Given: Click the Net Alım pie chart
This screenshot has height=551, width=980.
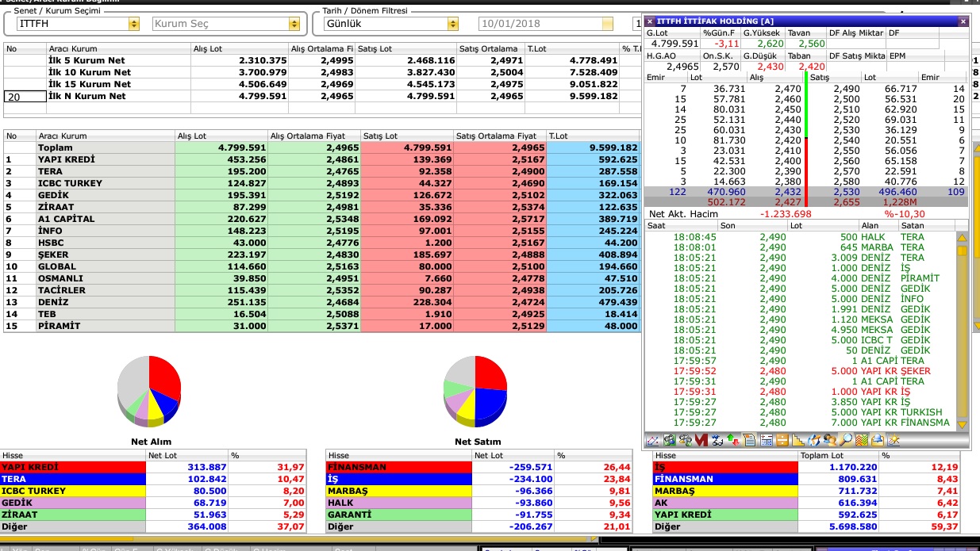Looking at the screenshot, I should coord(149,390).
